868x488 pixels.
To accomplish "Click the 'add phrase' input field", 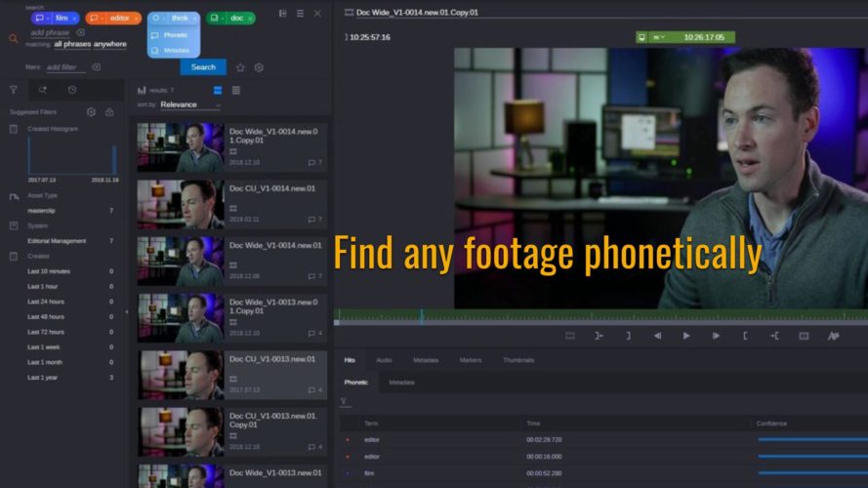I will 51,32.
